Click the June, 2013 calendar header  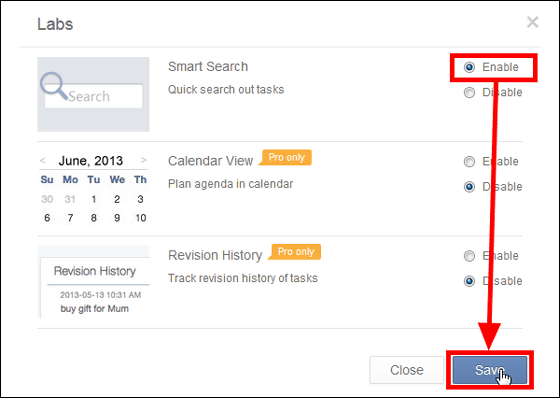click(91, 161)
